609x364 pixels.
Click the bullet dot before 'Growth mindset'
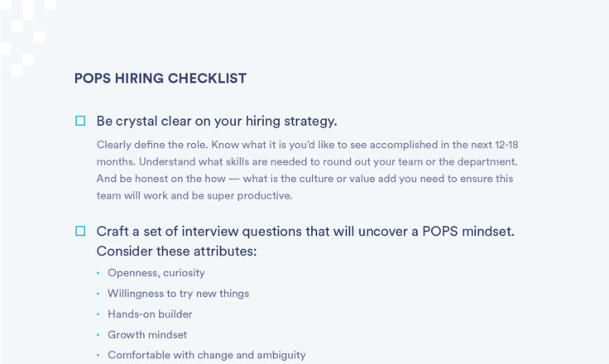click(98, 335)
